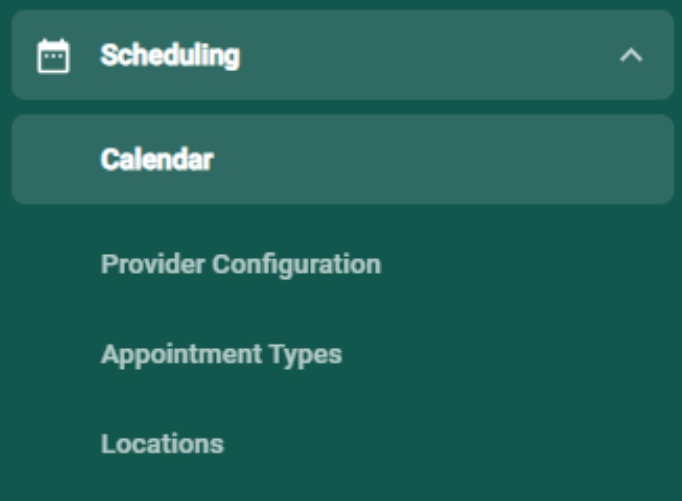The width and height of the screenshot is (682, 501).
Task: Click the Scheduling calendar icon
Action: pos(53,56)
